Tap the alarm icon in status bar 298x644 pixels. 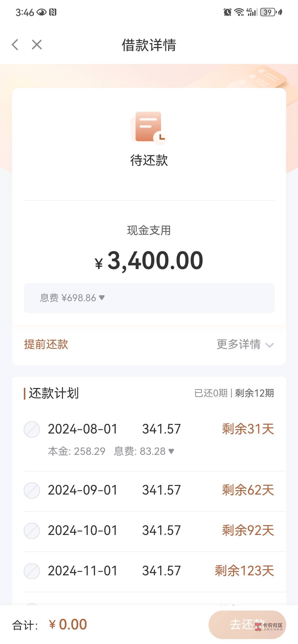click(x=227, y=12)
